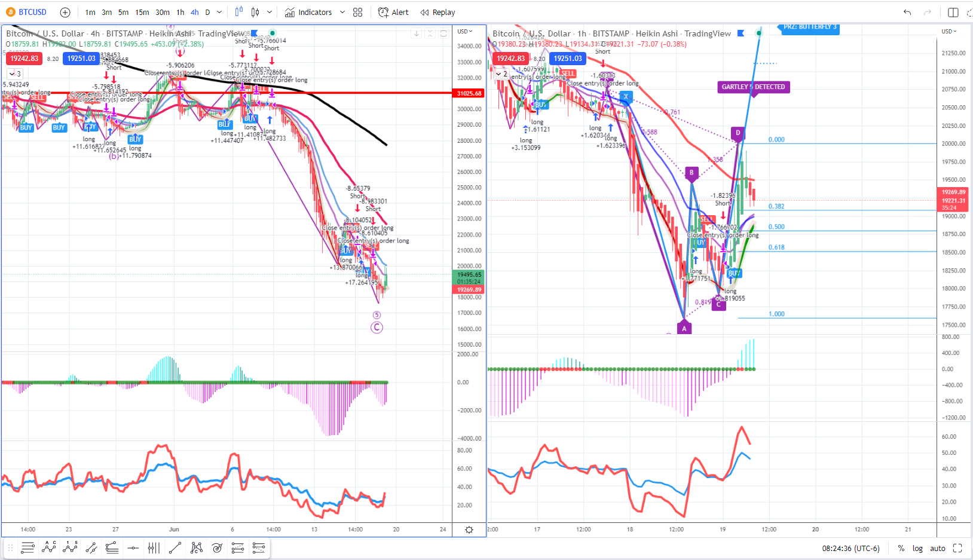Screen dimensions: 973x560
Task: Move the 4h chart pane down
Action: 417,34
